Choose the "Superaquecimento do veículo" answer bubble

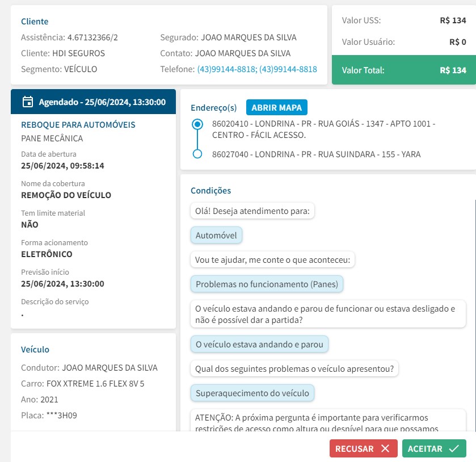pyautogui.click(x=252, y=393)
